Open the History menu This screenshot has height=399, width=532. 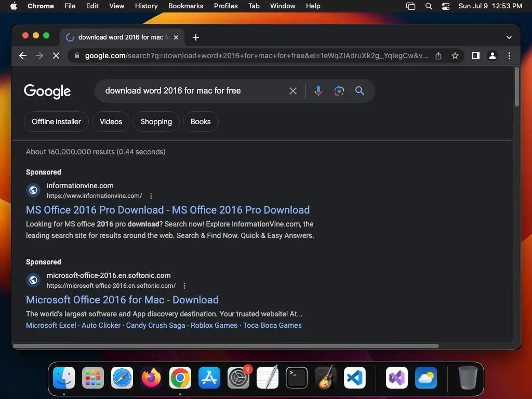coord(146,6)
